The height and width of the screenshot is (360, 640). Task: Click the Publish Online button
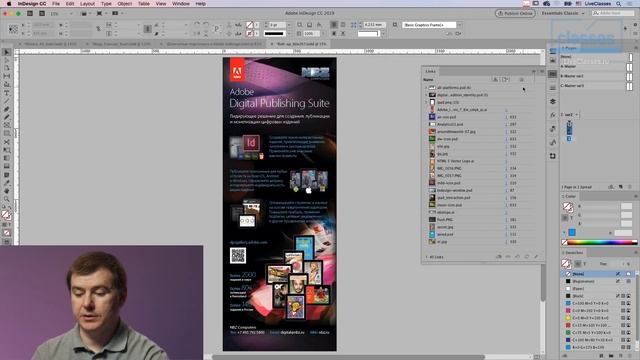pyautogui.click(x=515, y=13)
